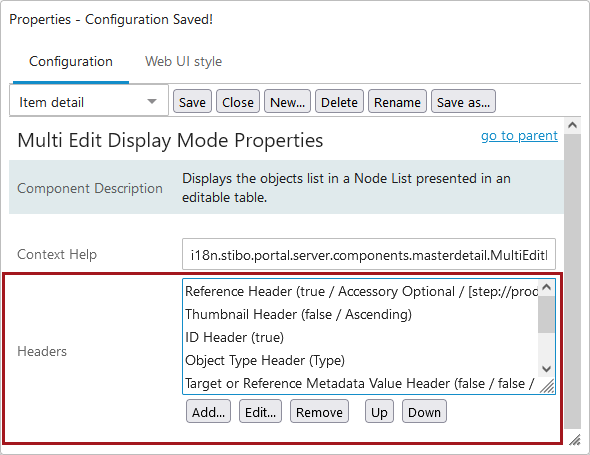Open the Item detail dropdown
590x455 pixels.
89,102
